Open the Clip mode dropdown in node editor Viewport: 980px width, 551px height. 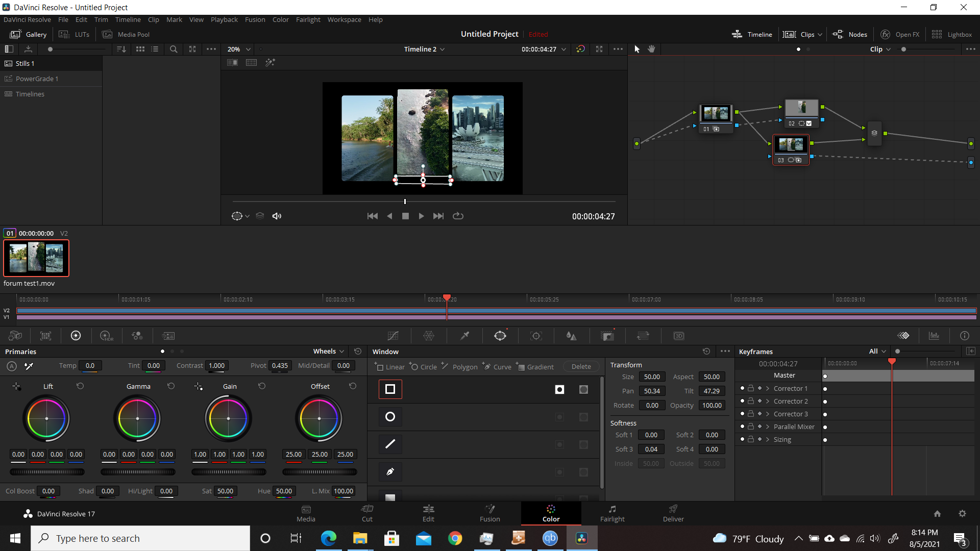(x=880, y=49)
